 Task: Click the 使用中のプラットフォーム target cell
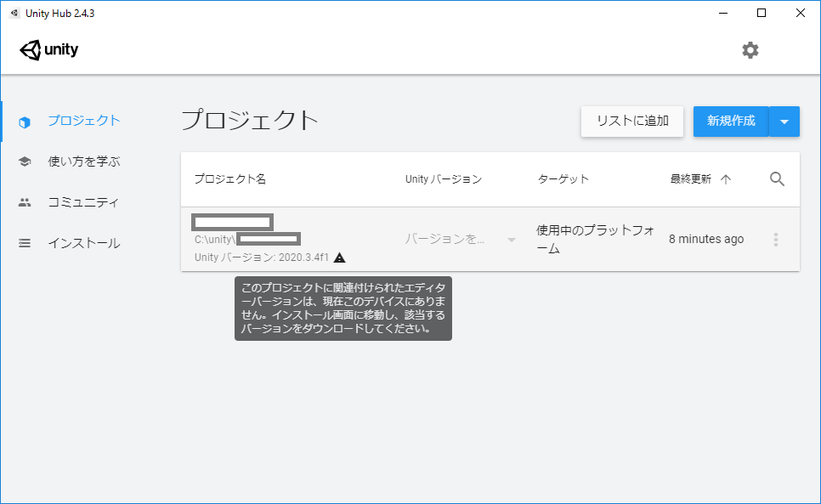click(x=595, y=239)
